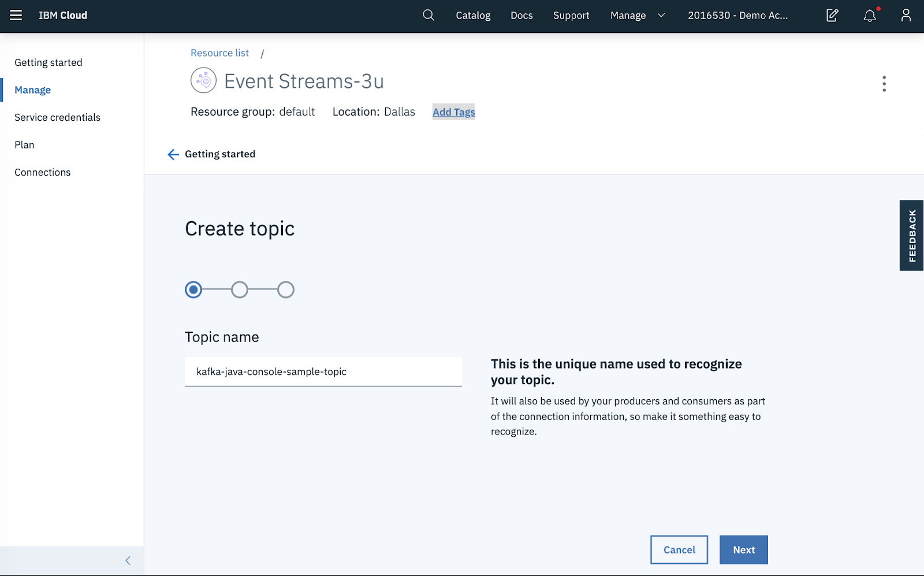Open Plan in the sidebar
924x576 pixels.
point(24,145)
